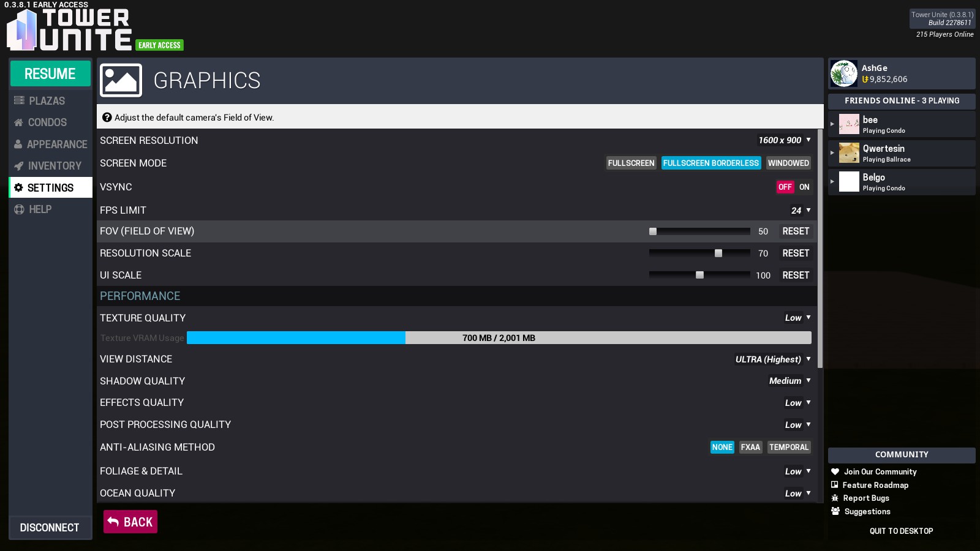The width and height of the screenshot is (980, 551).
Task: Click the Settings gear icon
Action: tap(18, 187)
